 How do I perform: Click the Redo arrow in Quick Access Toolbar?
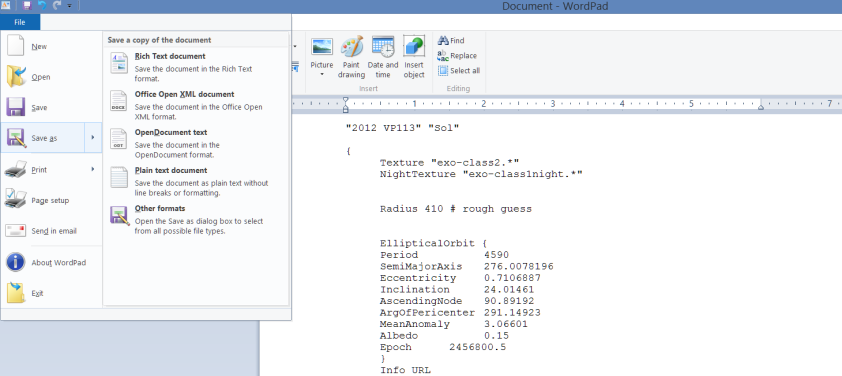(x=57, y=6)
